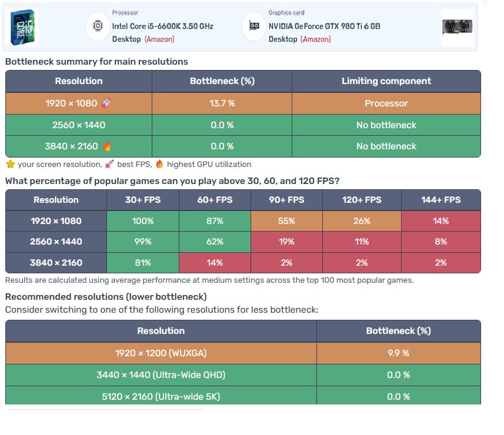The image size is (504, 435).
Task: Select the 3440 × 1440 (Ultra-Wide QHD) row
Action: point(161,375)
